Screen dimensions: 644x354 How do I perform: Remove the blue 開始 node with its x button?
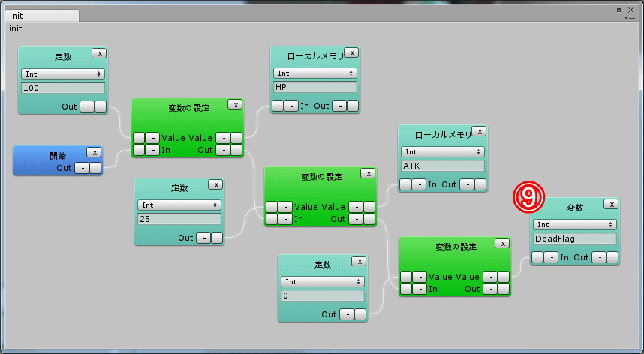(x=94, y=152)
